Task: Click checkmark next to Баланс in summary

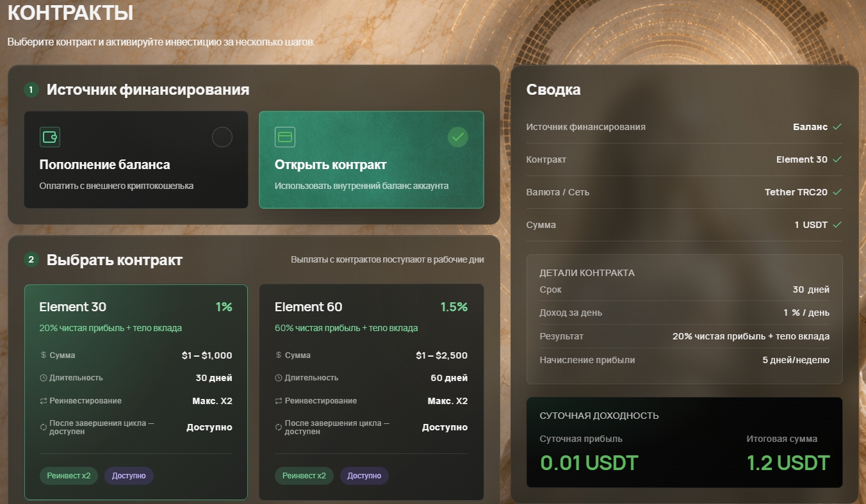Action: pyautogui.click(x=837, y=127)
